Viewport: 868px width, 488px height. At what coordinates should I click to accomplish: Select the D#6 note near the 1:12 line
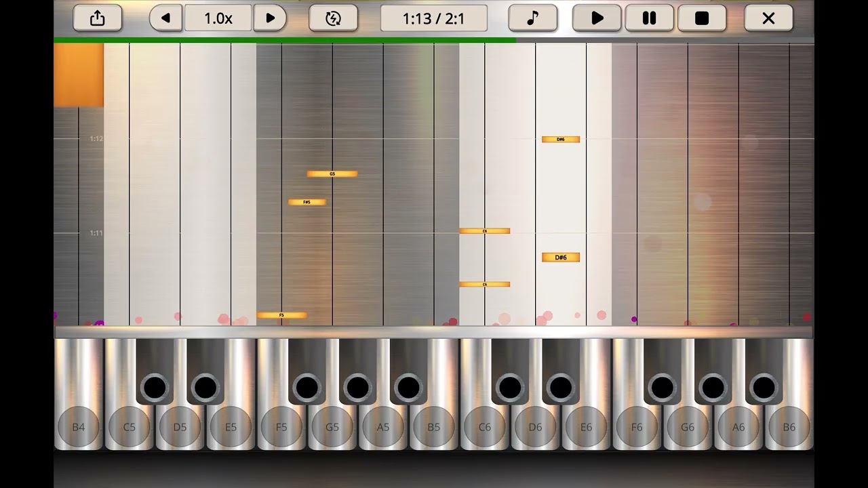point(561,139)
